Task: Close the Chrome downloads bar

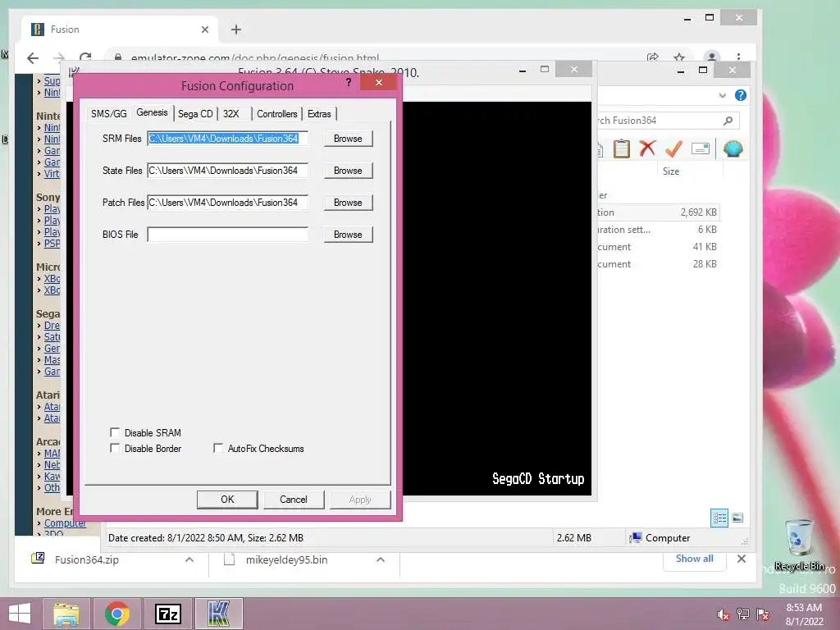Action: [742, 559]
